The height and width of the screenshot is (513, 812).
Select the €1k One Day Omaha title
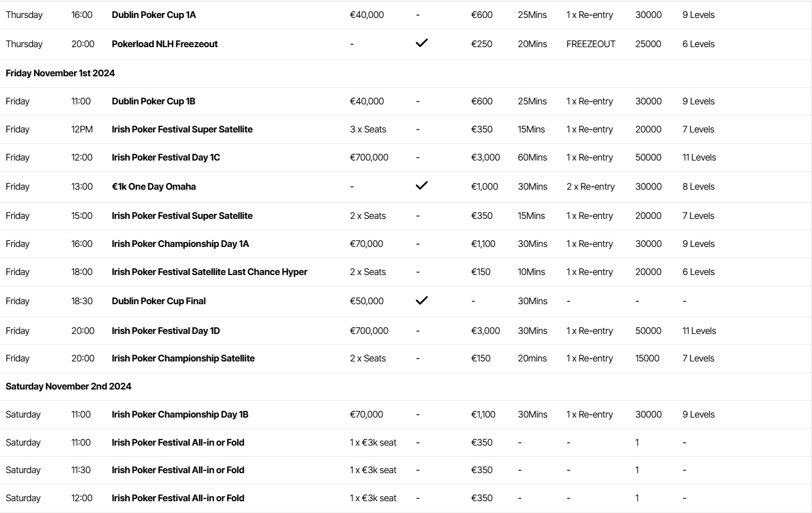tap(154, 187)
